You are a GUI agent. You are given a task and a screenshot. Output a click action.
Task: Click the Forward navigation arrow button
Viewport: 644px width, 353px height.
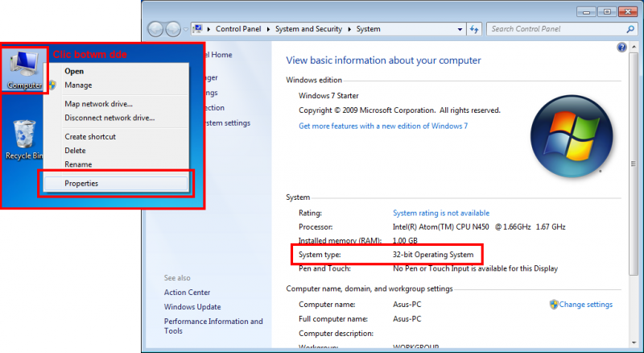coord(173,29)
